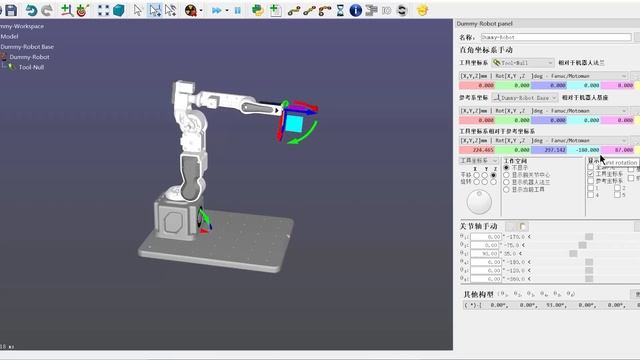Click the red X value 224.465 field
The height and width of the screenshot is (360, 640).
pyautogui.click(x=477, y=150)
